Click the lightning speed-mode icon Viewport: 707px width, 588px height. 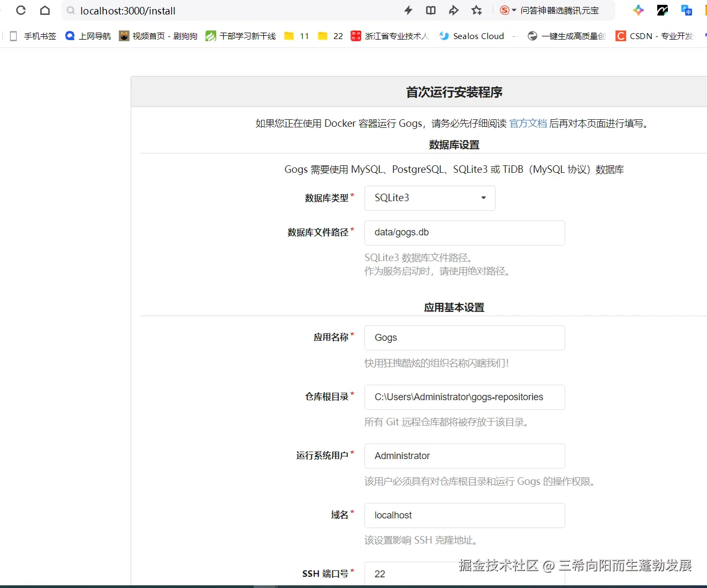pos(408,10)
